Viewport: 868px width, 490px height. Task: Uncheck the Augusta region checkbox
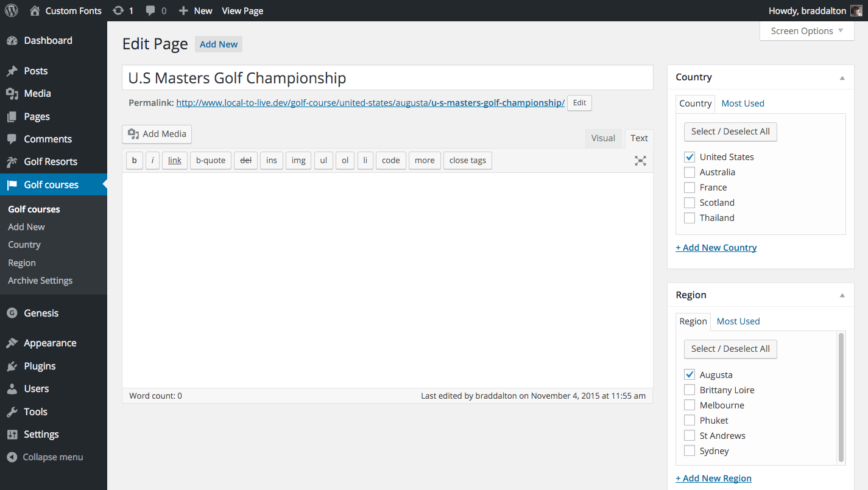(690, 375)
